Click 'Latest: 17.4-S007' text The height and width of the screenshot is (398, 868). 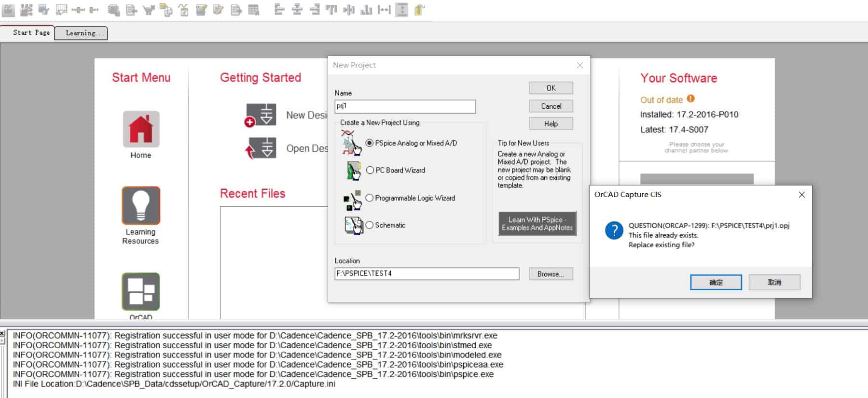point(674,129)
